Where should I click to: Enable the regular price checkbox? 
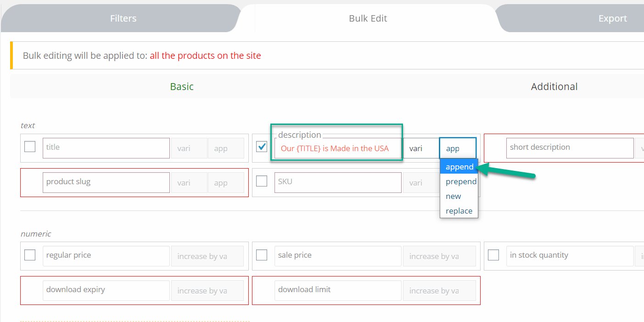pos(30,254)
